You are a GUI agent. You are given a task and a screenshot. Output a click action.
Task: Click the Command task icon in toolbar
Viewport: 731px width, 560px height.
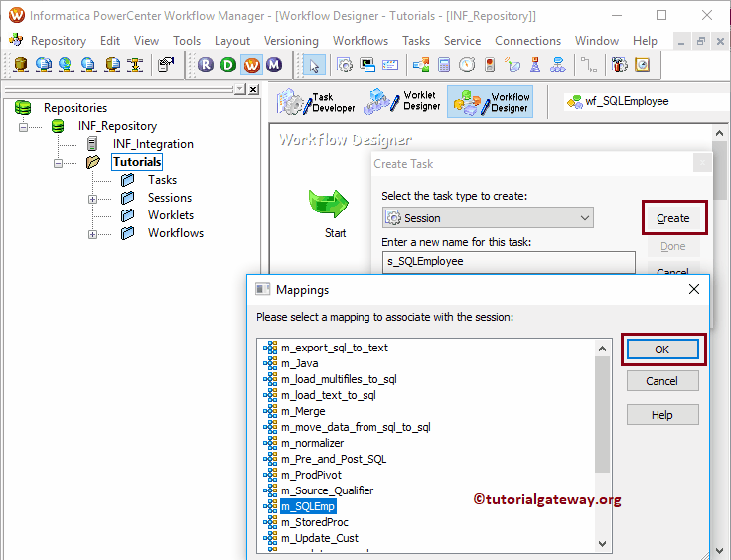[x=367, y=65]
